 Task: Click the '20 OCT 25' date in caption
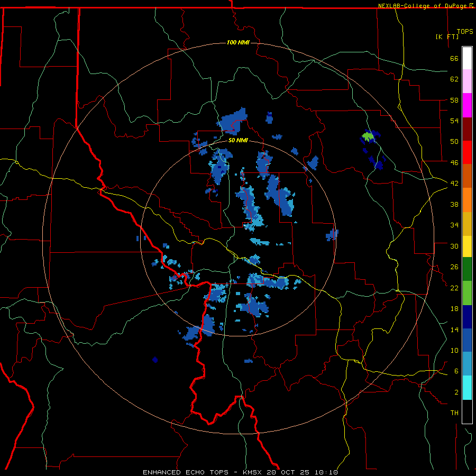click(x=288, y=472)
